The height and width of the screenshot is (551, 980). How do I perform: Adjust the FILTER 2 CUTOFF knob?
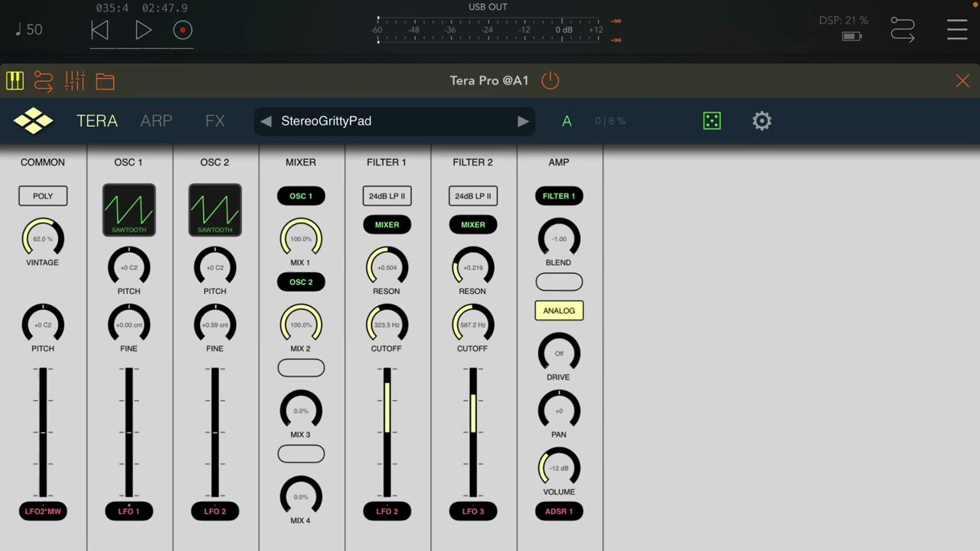pyautogui.click(x=473, y=324)
